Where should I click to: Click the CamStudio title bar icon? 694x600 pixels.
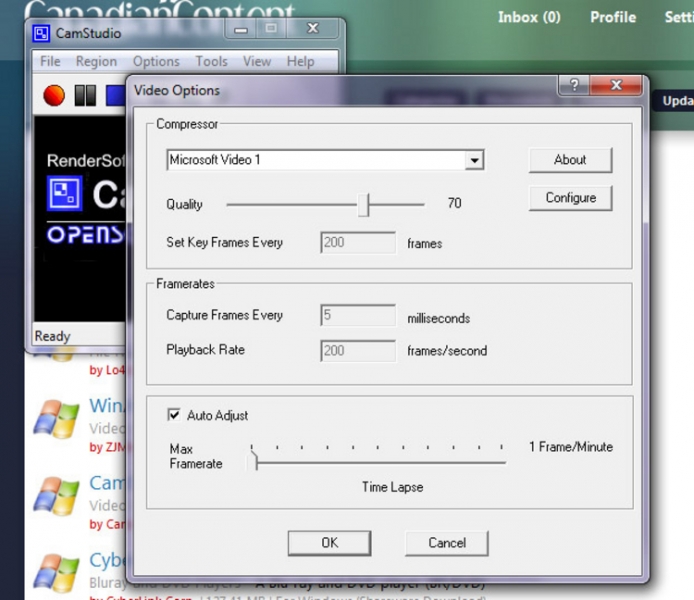coord(41,33)
